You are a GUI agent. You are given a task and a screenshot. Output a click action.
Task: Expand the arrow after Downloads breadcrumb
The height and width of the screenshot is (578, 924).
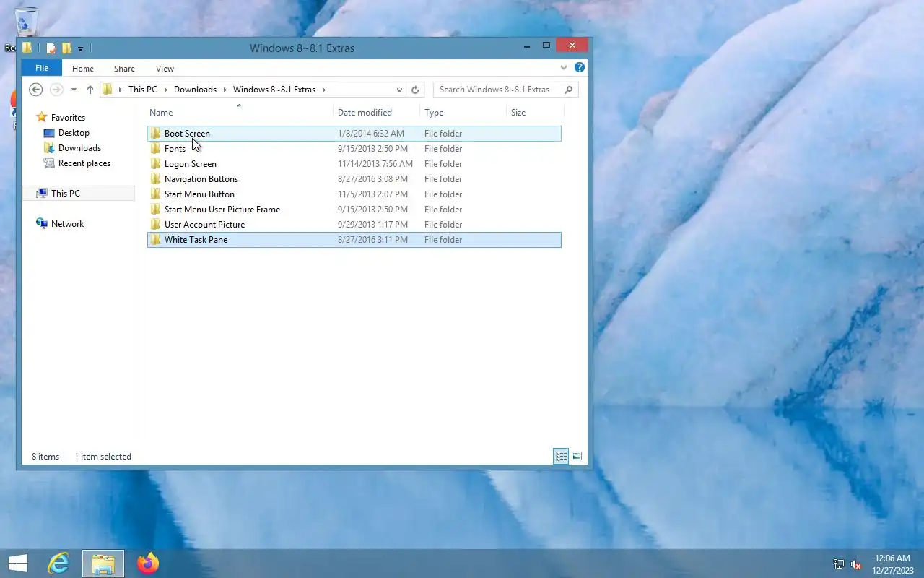coord(225,90)
